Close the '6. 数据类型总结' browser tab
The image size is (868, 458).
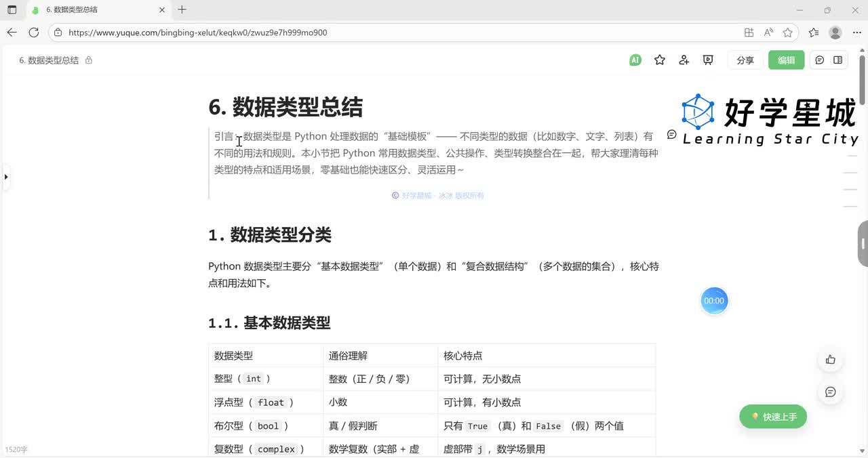(x=161, y=9)
